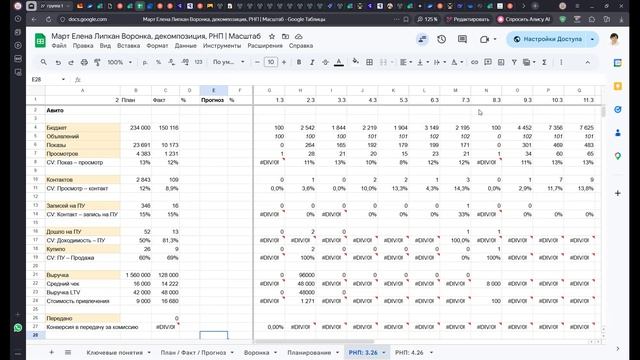Open Calendar in side panel
Image resolution: width=640 pixels, height=360 pixels.
[x=618, y=63]
